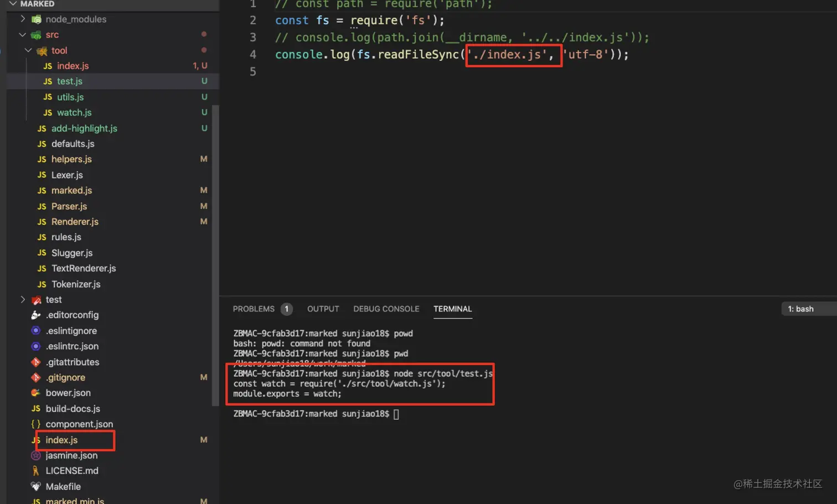Open watch.js in the explorer
This screenshot has height=504, width=837.
point(74,113)
